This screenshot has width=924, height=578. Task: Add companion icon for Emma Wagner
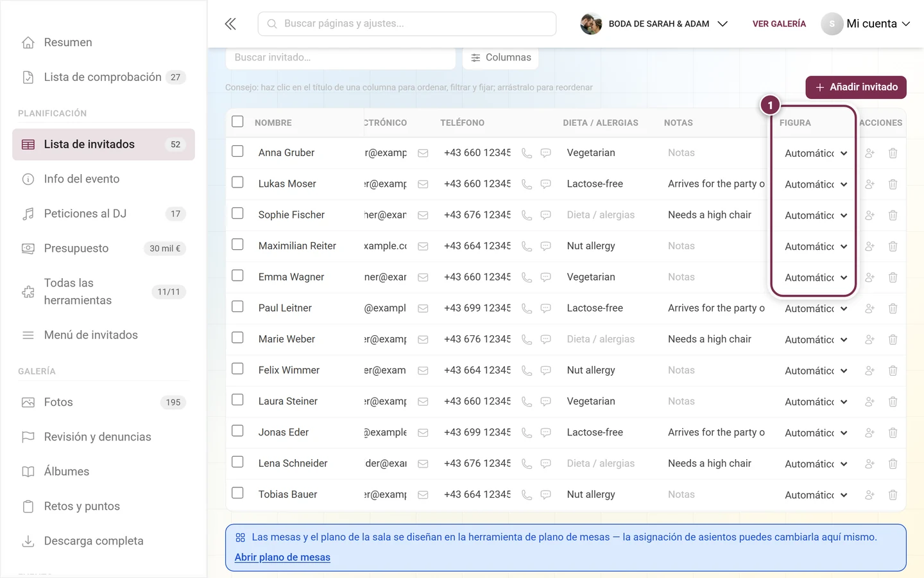point(869,277)
